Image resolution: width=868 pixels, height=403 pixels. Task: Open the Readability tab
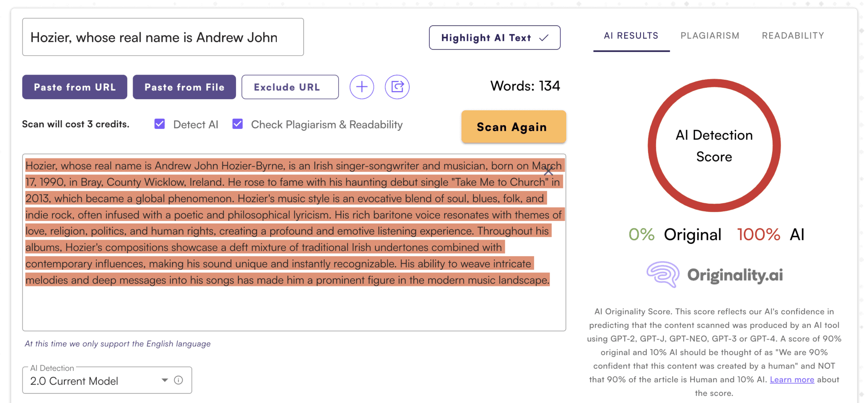[x=793, y=36]
